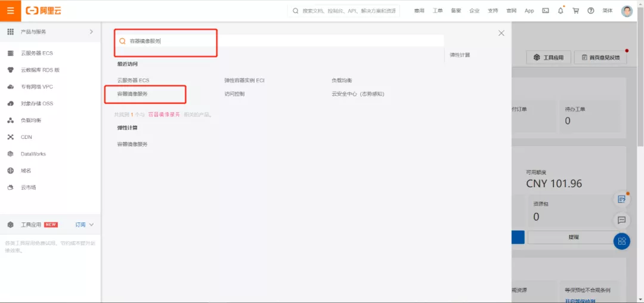Toggle the orange hamburger menu button
The height and width of the screenshot is (303, 644).
[10, 11]
